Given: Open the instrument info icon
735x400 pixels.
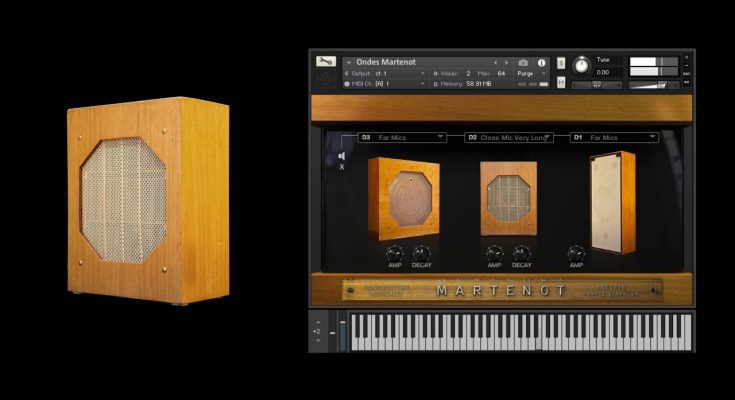Looking at the screenshot, I should pos(541,62).
